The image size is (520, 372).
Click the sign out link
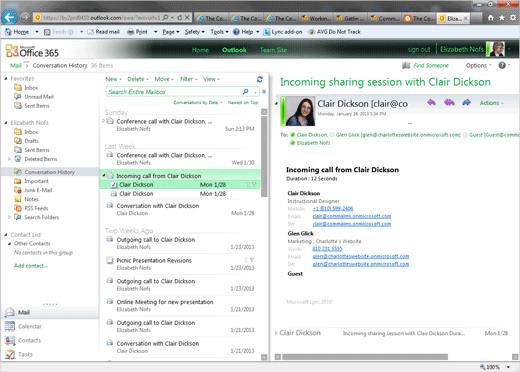tap(419, 50)
